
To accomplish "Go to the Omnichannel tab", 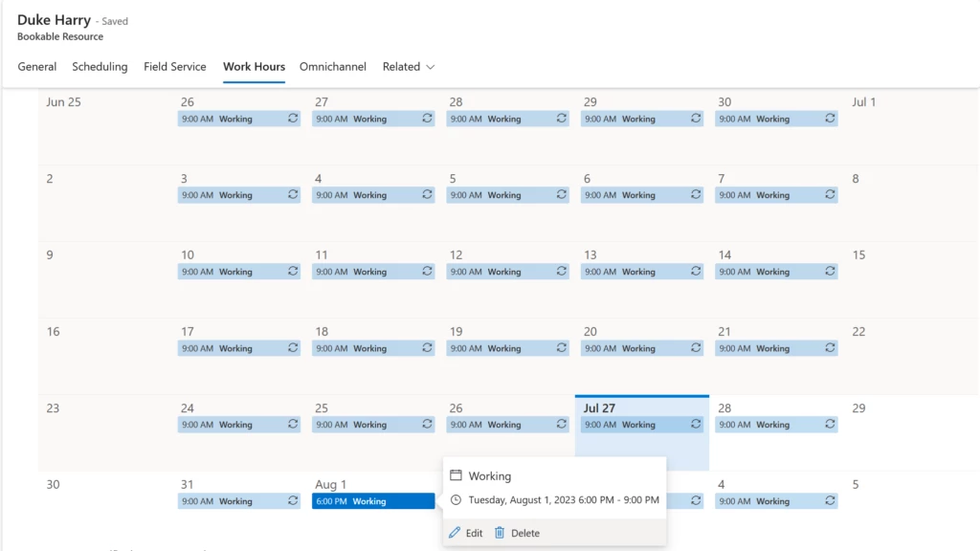I will 333,67.
